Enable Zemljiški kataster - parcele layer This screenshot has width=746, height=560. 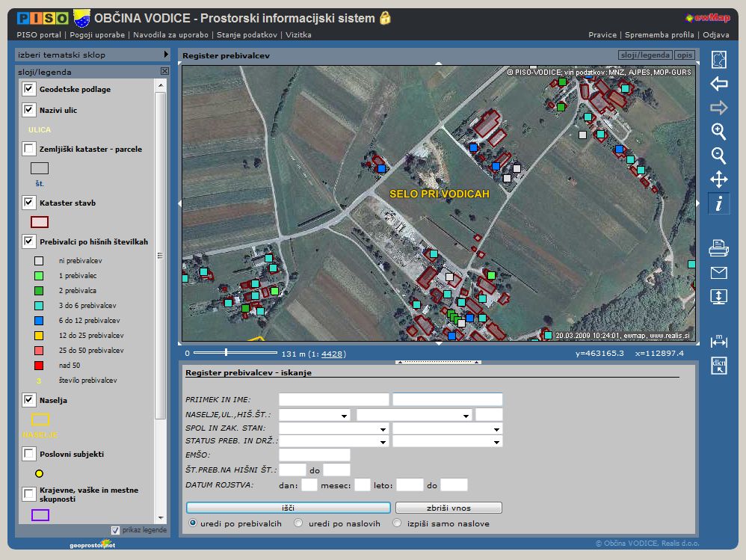point(29,149)
